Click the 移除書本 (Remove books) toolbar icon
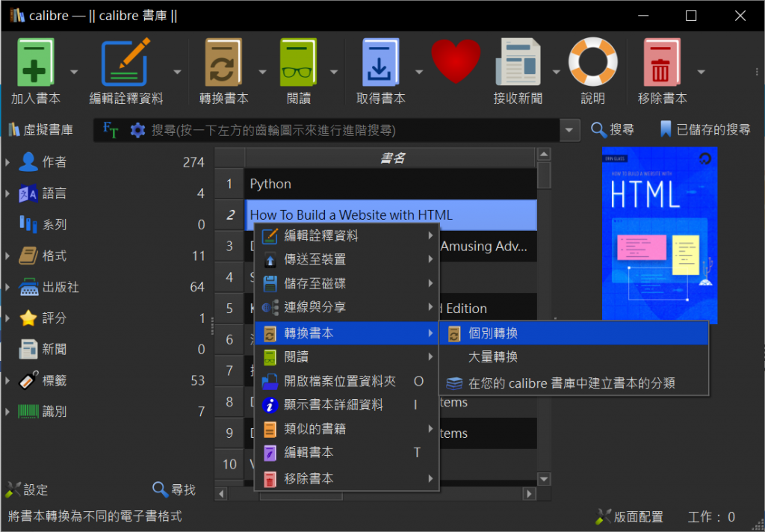 pos(662,63)
